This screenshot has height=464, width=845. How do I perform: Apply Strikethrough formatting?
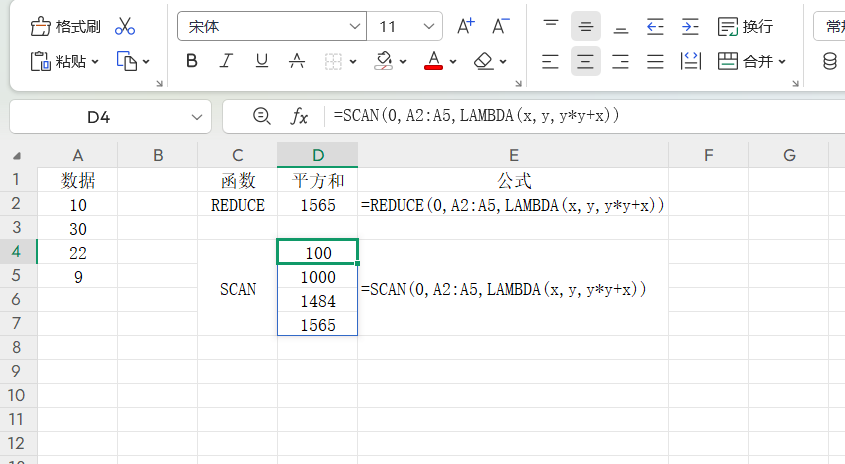tap(296, 62)
